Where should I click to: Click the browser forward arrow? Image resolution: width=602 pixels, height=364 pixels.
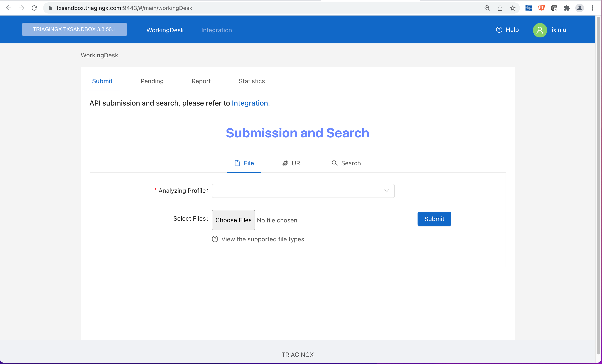[22, 8]
